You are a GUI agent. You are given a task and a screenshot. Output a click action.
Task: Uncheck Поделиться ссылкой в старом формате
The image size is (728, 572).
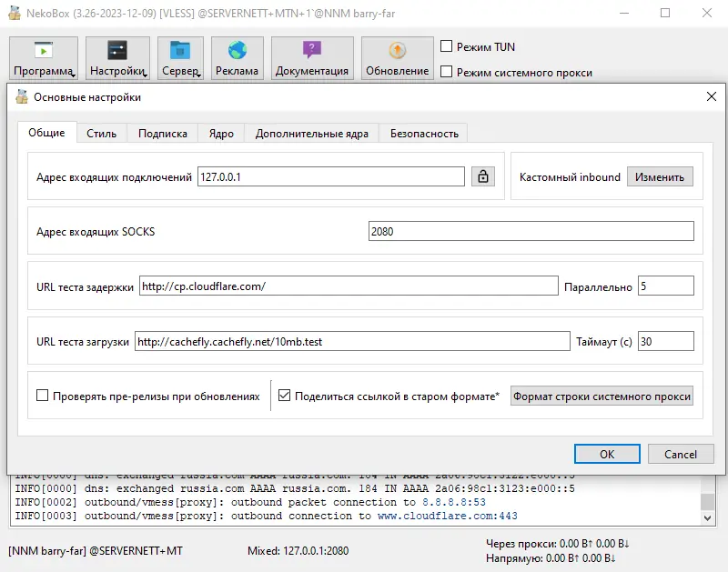284,396
